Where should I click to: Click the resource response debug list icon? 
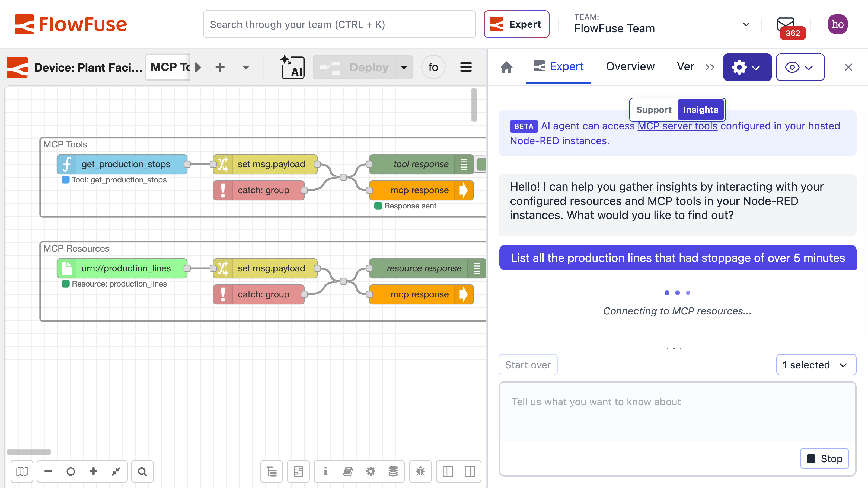coord(477,268)
